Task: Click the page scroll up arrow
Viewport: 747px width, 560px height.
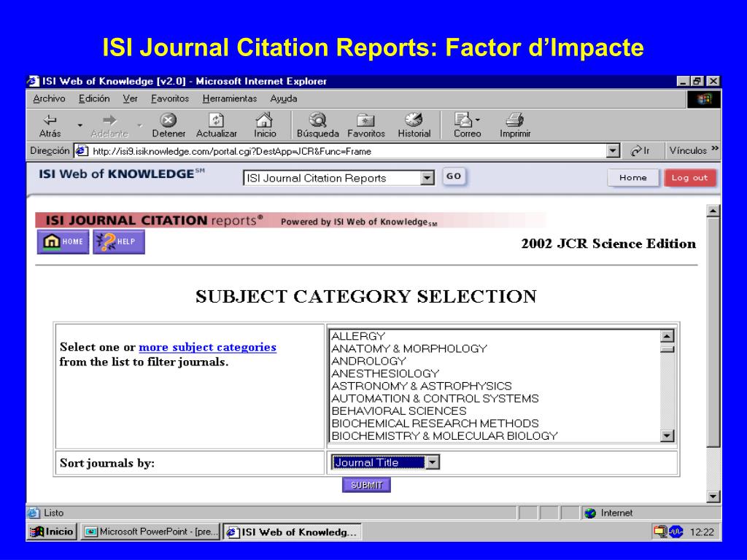Action: 713,211
